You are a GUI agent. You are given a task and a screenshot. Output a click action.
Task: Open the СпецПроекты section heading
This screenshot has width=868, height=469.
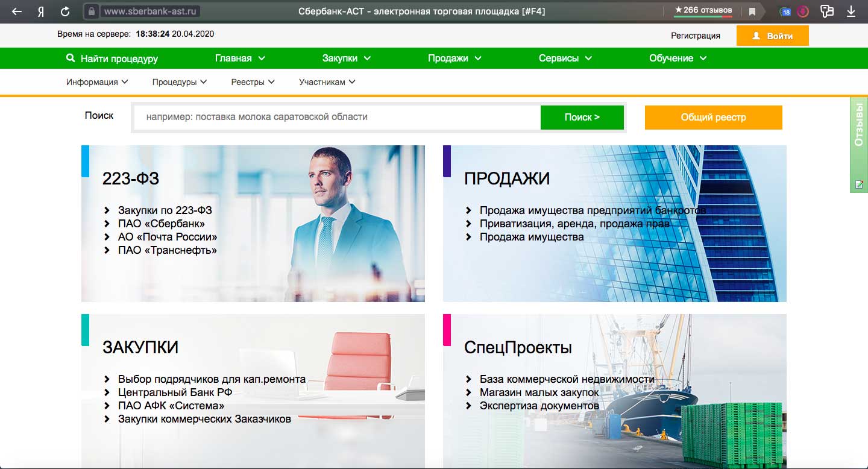(518, 348)
